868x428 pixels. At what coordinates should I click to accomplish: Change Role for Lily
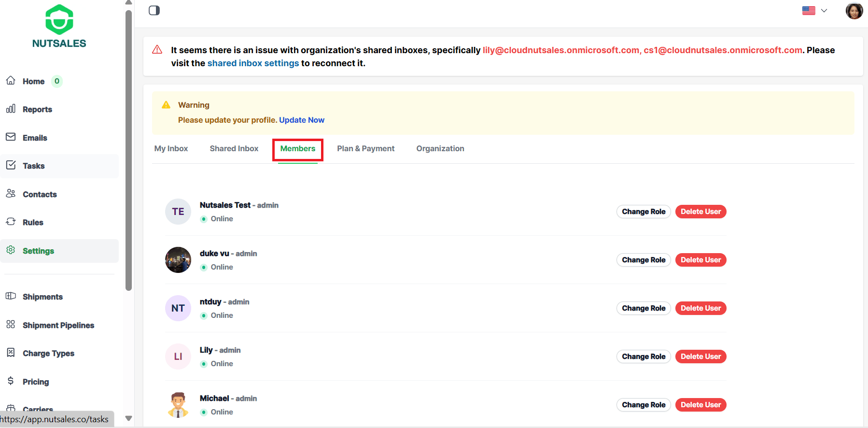tap(644, 357)
